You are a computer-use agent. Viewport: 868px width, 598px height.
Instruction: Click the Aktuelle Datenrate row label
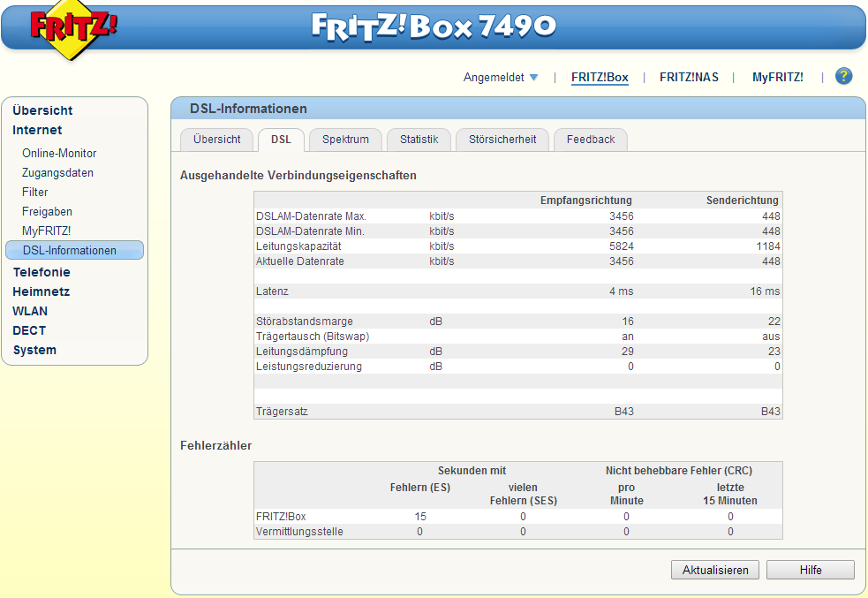click(299, 261)
